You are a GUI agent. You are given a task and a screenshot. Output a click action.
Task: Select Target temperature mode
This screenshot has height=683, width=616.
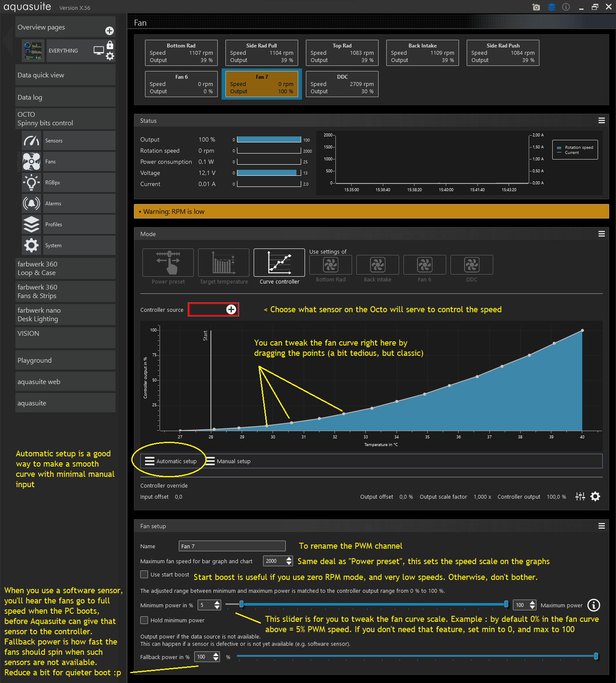tap(224, 263)
